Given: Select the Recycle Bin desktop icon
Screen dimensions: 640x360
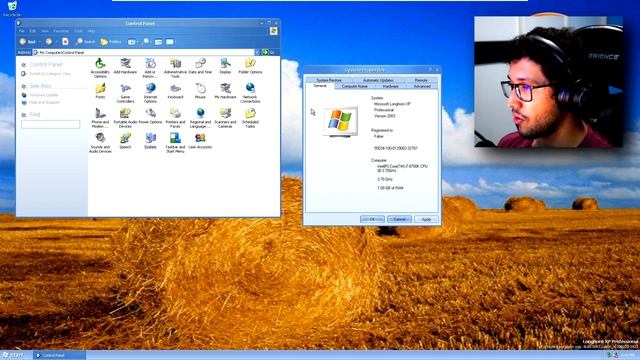Looking at the screenshot, I should 12,8.
